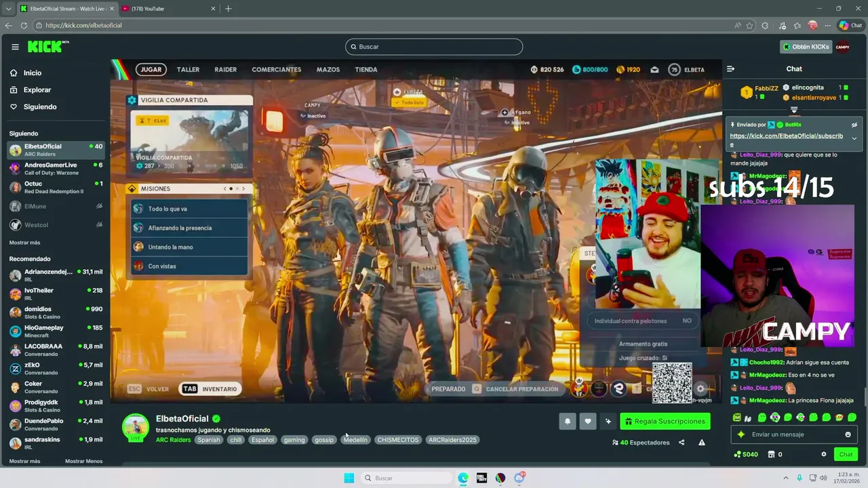Open the volume control in tray
Viewport: 868px width, 488px height.
click(x=823, y=478)
